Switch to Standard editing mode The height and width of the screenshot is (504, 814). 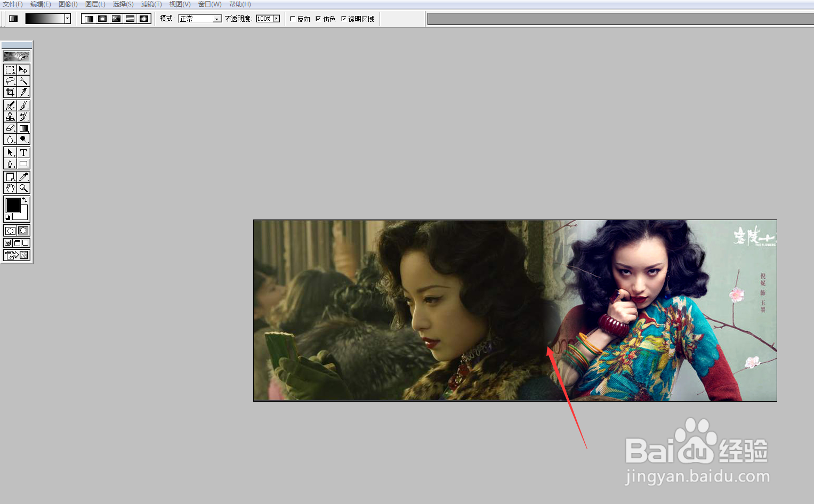pos(10,231)
